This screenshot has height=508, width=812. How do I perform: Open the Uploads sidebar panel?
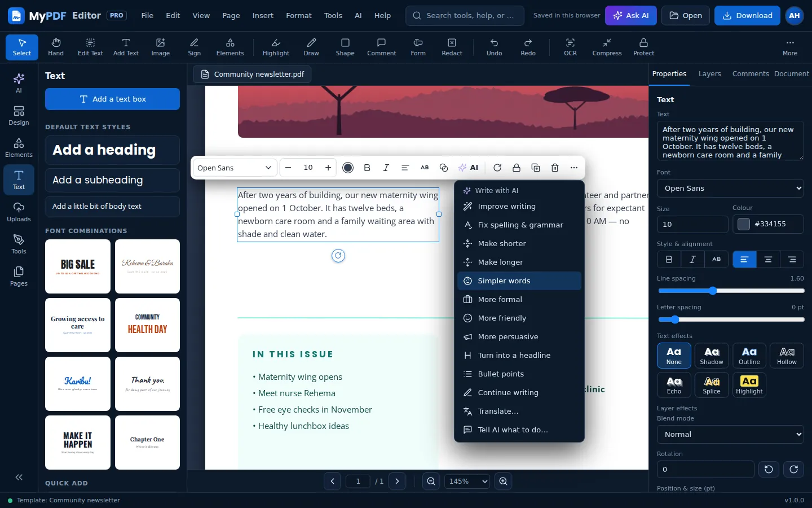19,212
